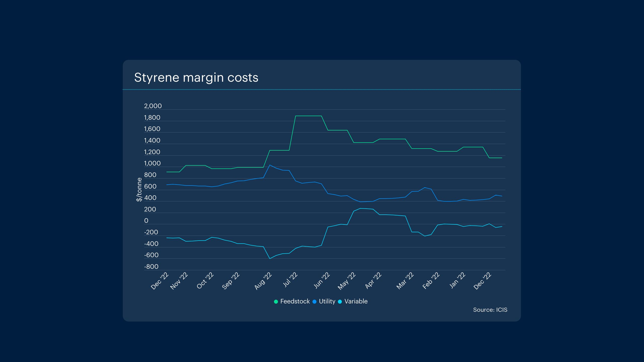This screenshot has height=362, width=644.
Task: Click the 0 y-axis value
Action: click(x=146, y=220)
